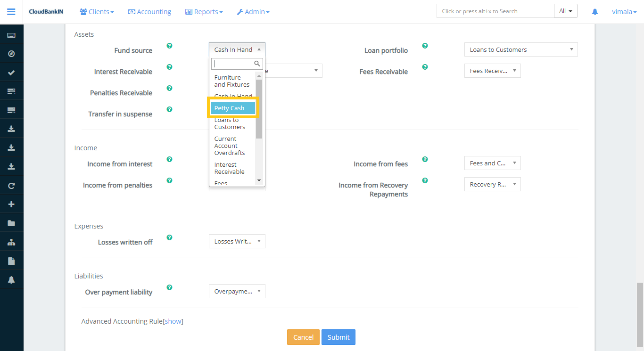Image resolution: width=644 pixels, height=351 pixels.
Task: Select Petty Cash from the list
Action: click(233, 108)
